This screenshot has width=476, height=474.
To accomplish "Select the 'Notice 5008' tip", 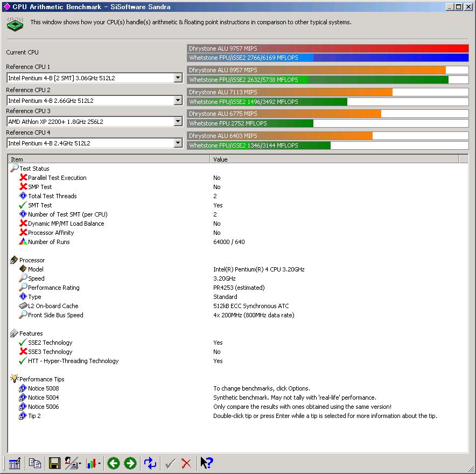I will coord(39,388).
